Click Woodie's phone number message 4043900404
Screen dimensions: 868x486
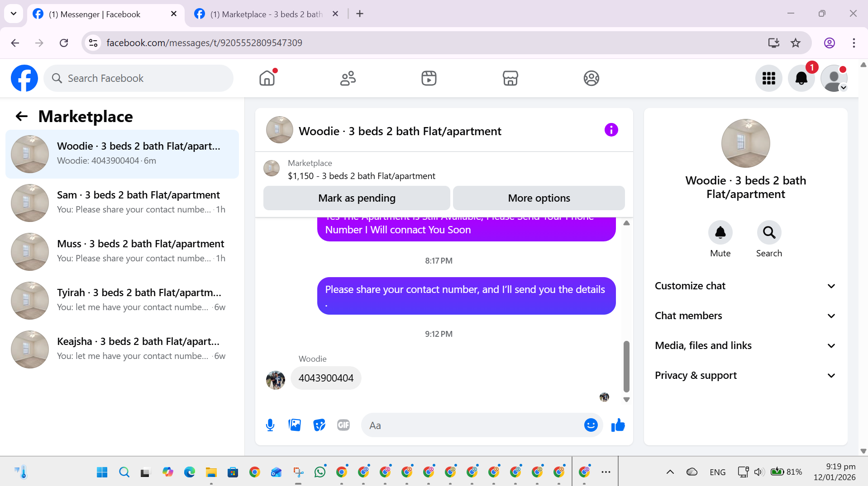[326, 378]
